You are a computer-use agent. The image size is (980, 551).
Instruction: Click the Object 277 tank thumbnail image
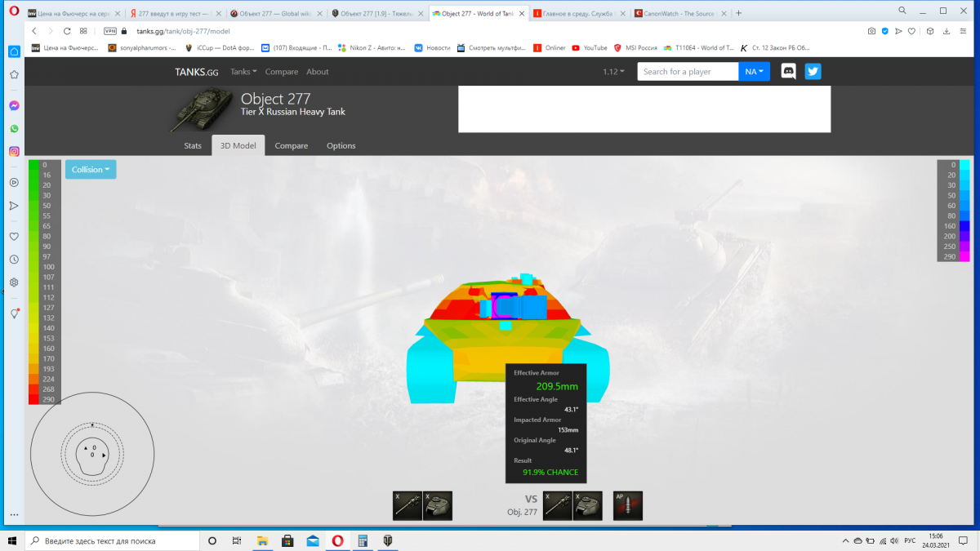click(202, 110)
